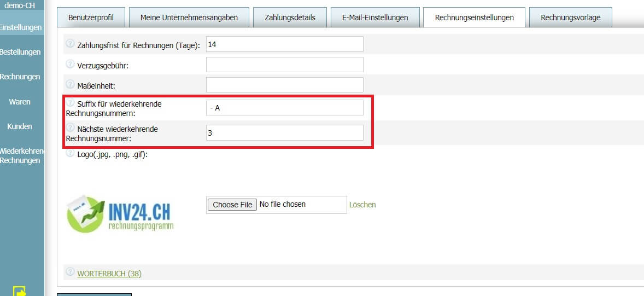This screenshot has height=296, width=644.
Task: Click help icon for Suffix für wiederkehrende Rechnungsnummern
Action: [x=70, y=103]
